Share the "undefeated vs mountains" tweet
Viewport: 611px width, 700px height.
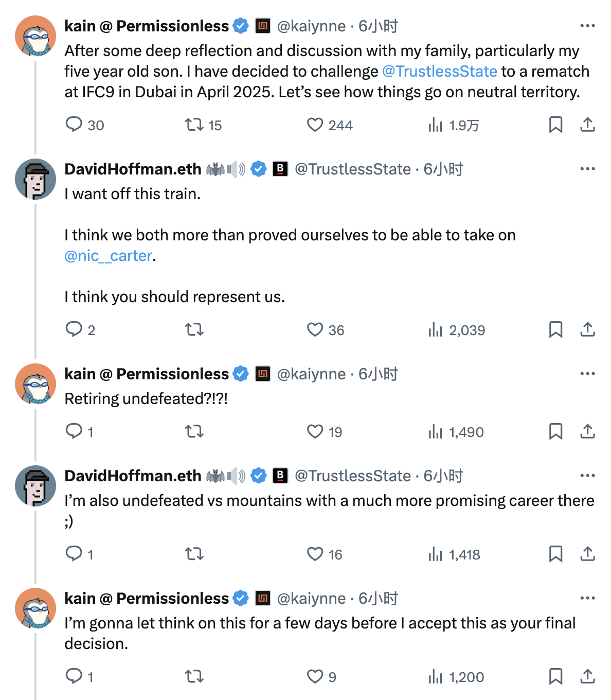[587, 554]
